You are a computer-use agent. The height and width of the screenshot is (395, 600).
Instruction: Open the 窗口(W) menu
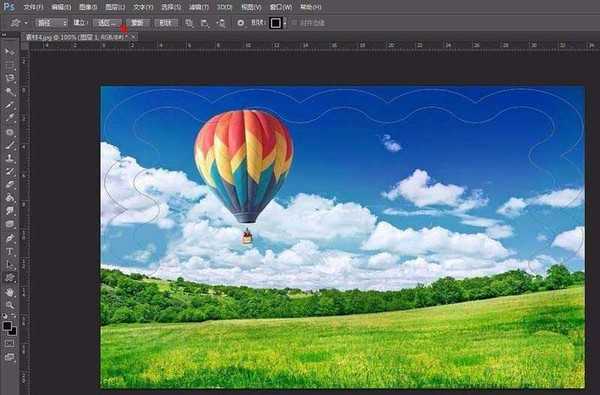tap(280, 7)
